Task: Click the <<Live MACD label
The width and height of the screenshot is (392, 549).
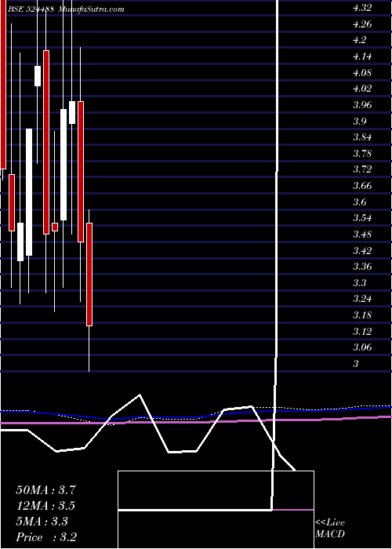Action: (330, 529)
